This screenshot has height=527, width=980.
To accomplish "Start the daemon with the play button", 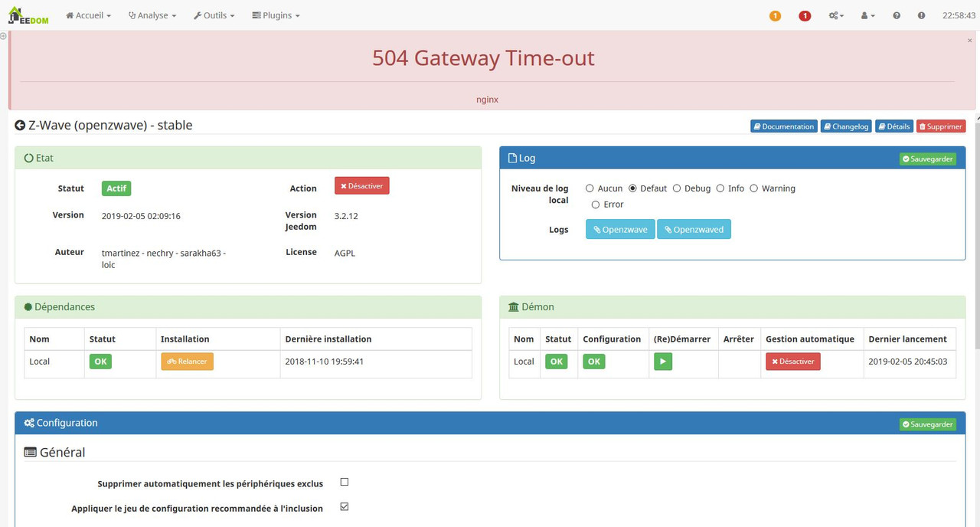I will point(663,362).
